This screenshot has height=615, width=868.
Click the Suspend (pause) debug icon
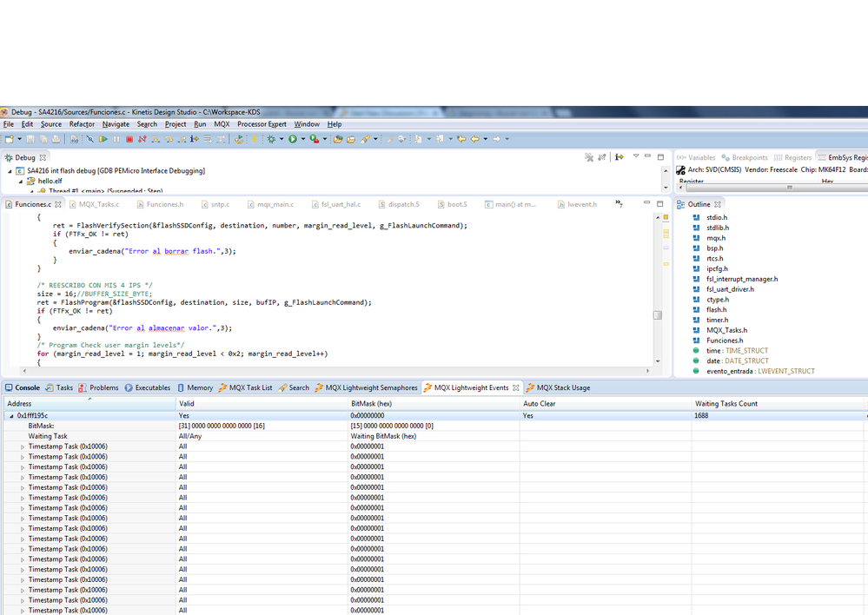116,139
